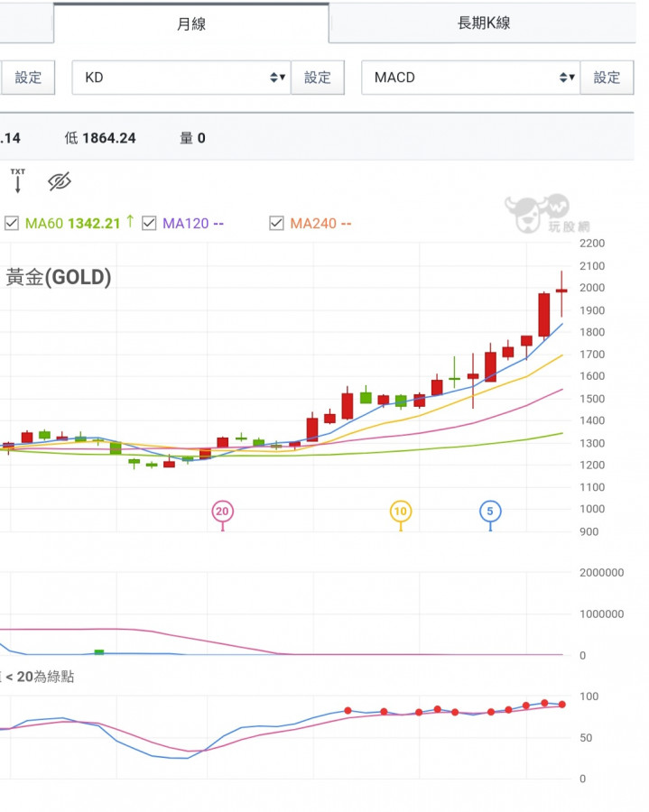This screenshot has height=812, width=649.
Task: Uncheck the MA120 moving average checkbox
Action: click(149, 223)
